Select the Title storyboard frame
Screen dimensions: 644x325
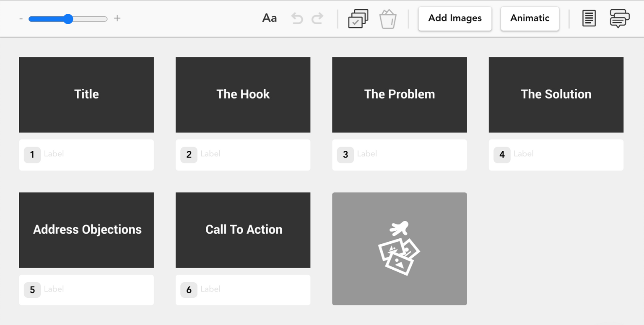pos(86,95)
